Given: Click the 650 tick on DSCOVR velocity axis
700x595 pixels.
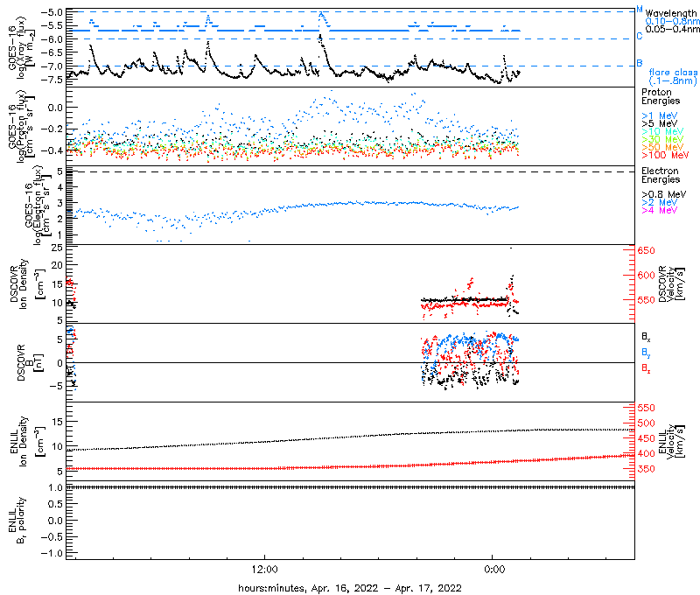Looking at the screenshot, I should 646,250.
